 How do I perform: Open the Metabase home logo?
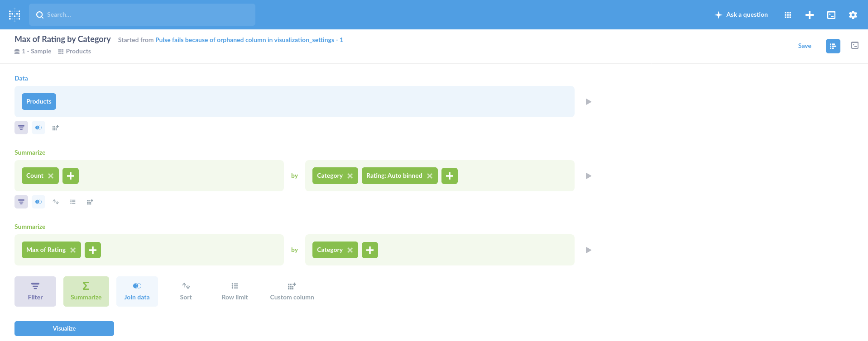click(14, 15)
